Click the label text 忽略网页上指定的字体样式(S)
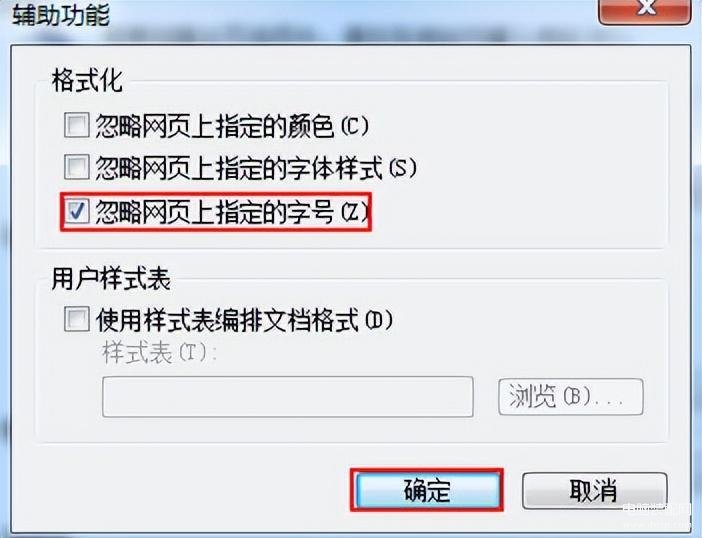This screenshot has width=702, height=538. 256,168
